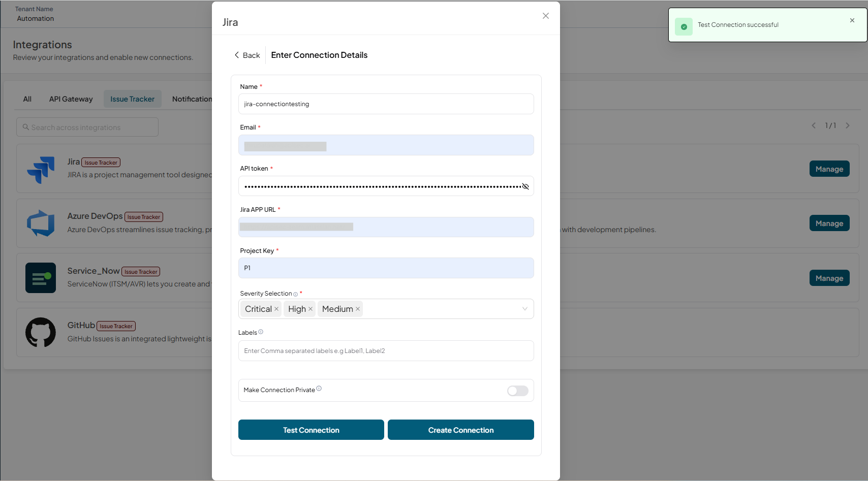The width and height of the screenshot is (868, 481).
Task: Click the Azure DevOps logo icon
Action: 41,223
